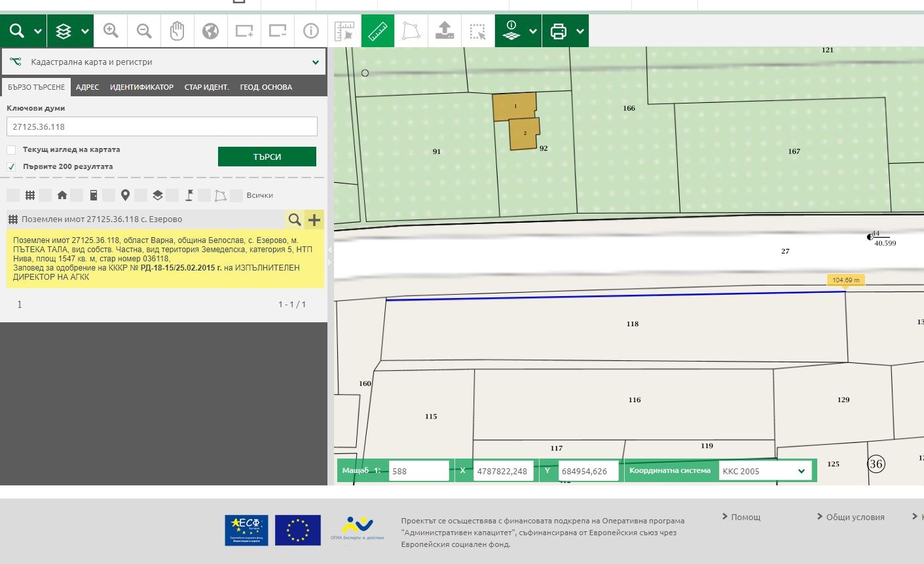Toggle the location marker result filter
Viewport: 924px width, 564px height.
coord(126,195)
